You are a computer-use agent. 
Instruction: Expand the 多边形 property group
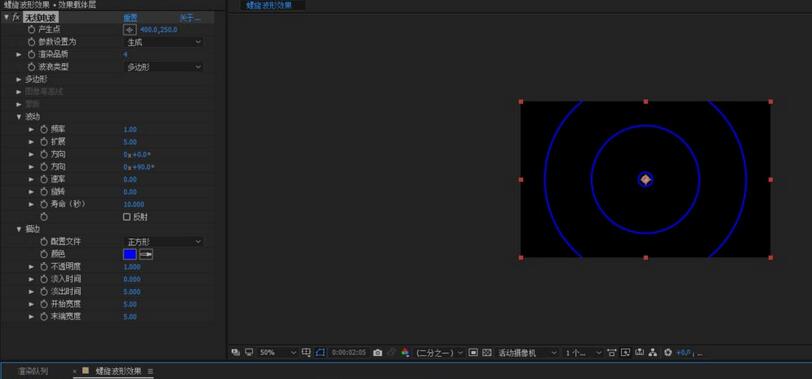19,79
